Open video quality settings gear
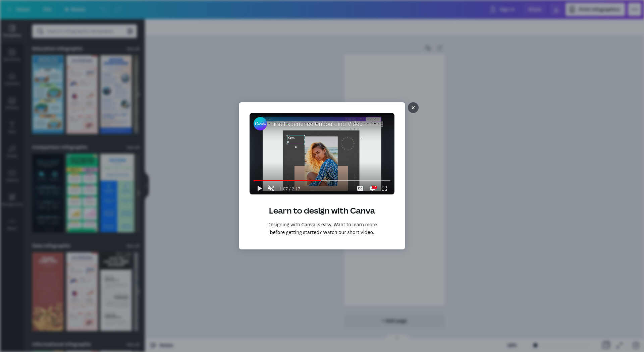This screenshot has height=352, width=644. point(372,188)
